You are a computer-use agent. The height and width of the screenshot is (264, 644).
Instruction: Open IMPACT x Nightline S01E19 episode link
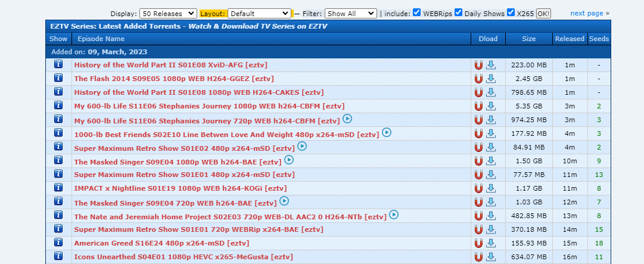click(181, 188)
